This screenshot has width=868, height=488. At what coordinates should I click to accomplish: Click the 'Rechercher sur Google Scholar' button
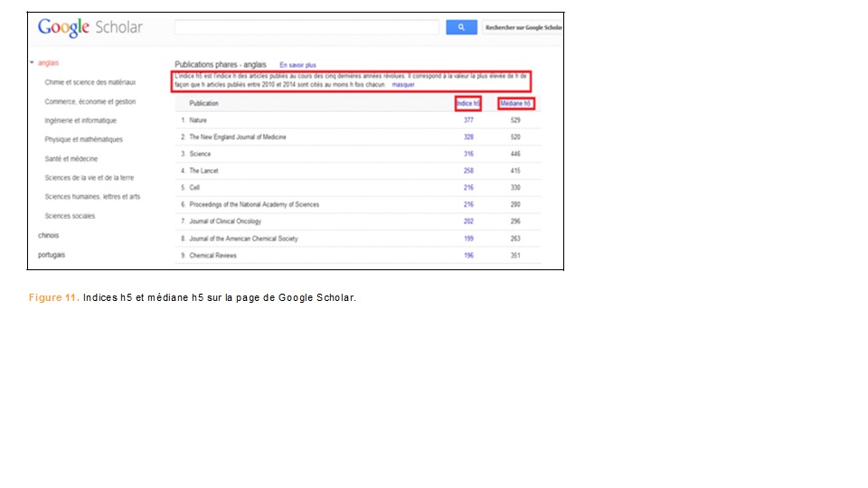(523, 27)
